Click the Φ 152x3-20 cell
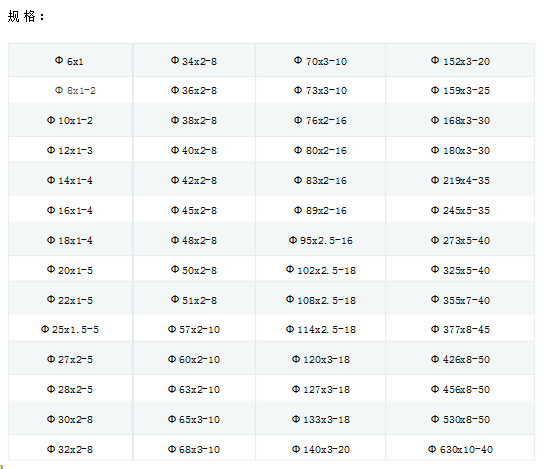The width and height of the screenshot is (545, 469). [x=460, y=61]
